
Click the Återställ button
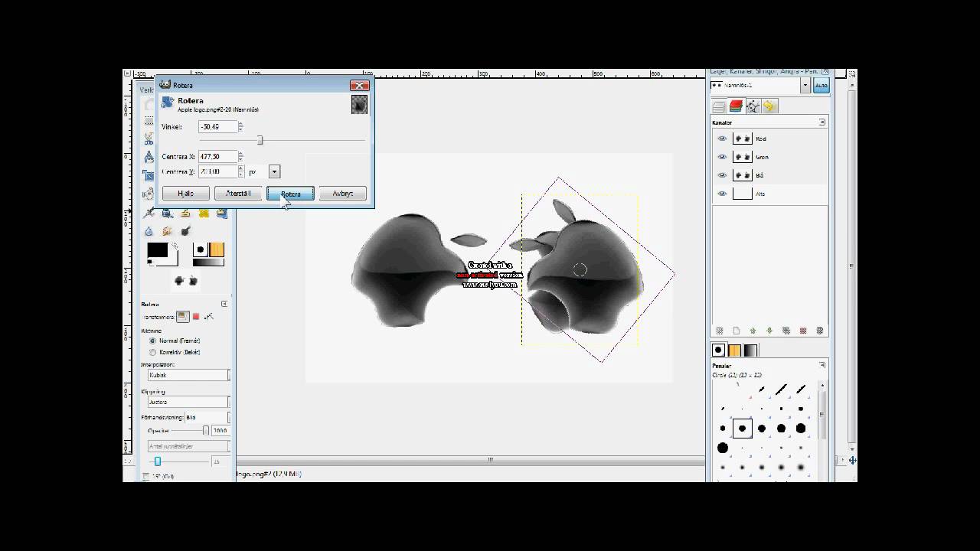(x=238, y=194)
